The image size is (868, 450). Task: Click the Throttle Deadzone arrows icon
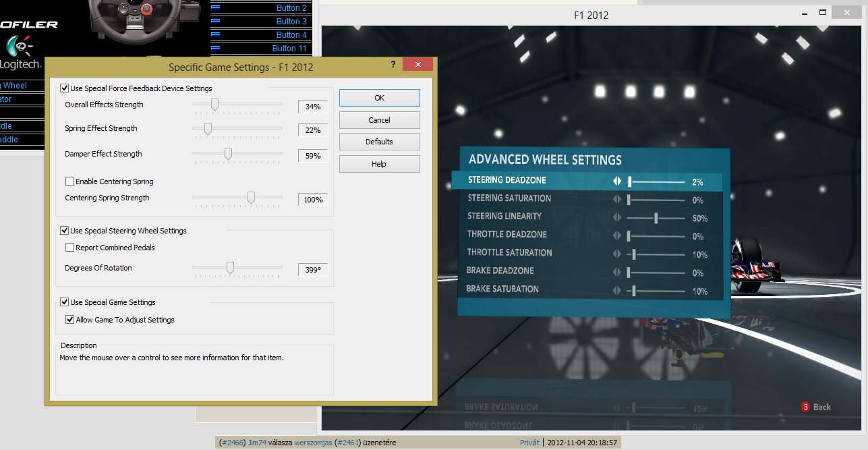[x=616, y=236]
